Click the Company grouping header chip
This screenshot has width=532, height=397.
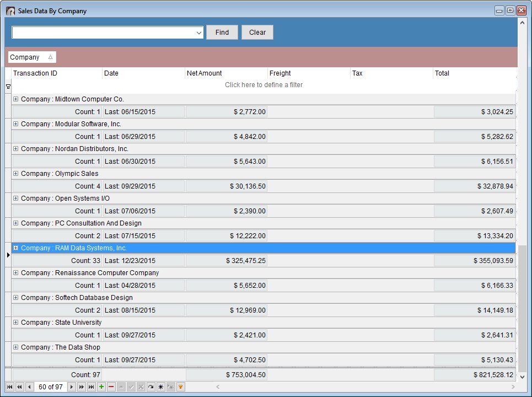point(31,57)
